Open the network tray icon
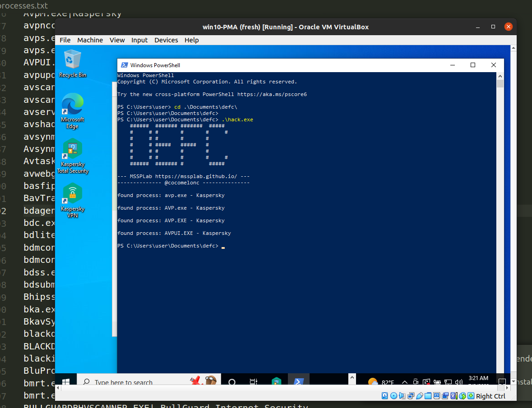Screen dimensions: 532x408 click(x=448, y=382)
